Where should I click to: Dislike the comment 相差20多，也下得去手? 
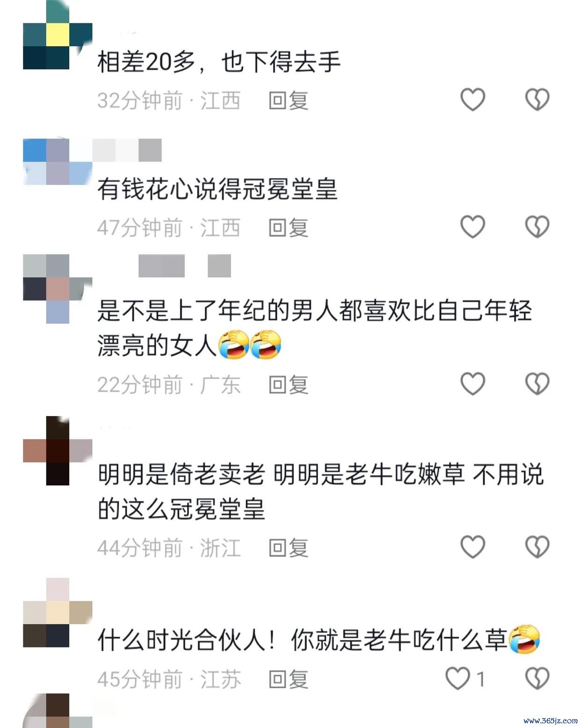tap(537, 99)
